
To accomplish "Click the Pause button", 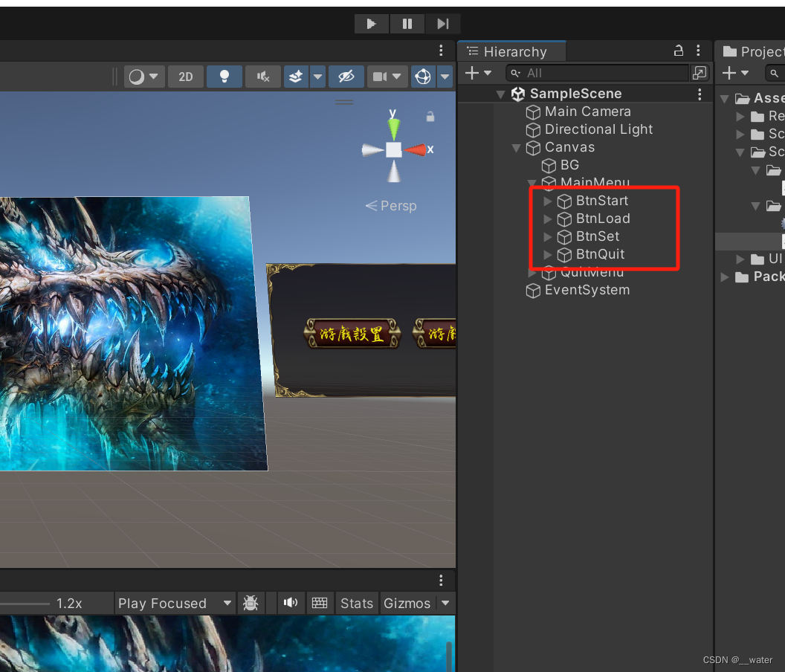I will [407, 24].
